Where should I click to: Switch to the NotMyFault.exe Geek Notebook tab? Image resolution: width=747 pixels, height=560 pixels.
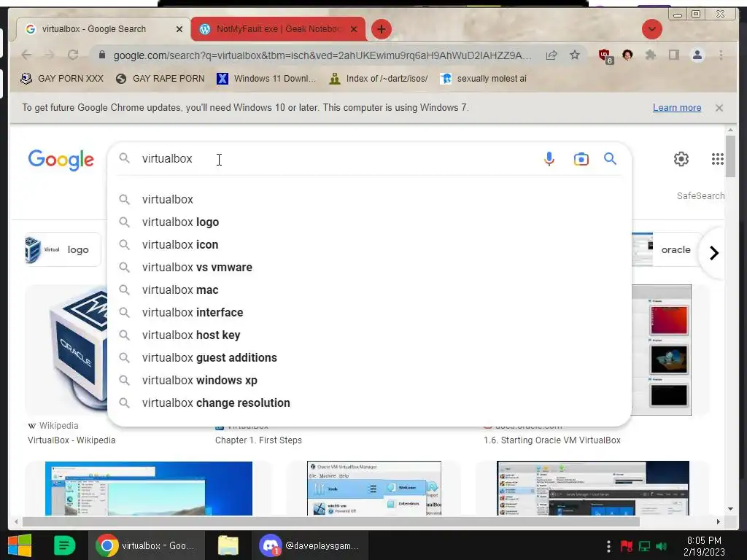(279, 29)
